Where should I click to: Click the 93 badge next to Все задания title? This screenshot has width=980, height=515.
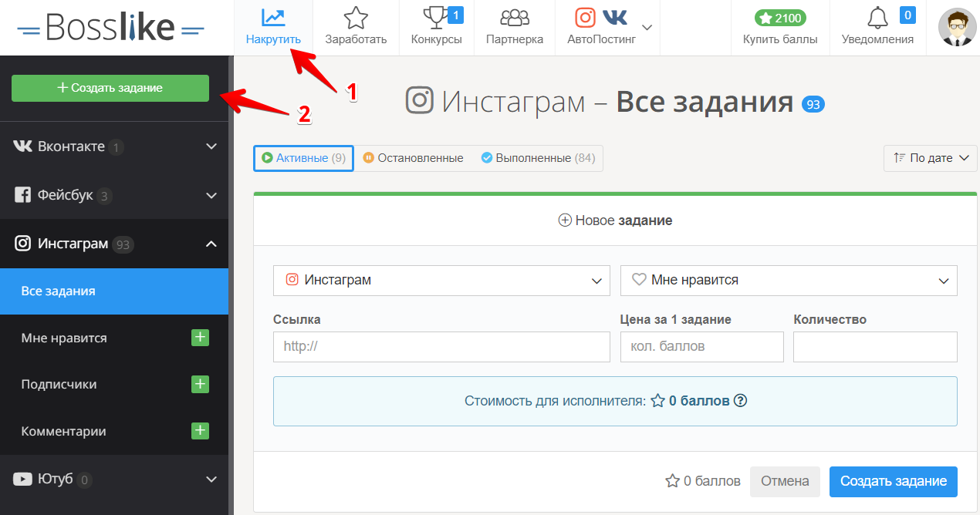click(x=813, y=103)
